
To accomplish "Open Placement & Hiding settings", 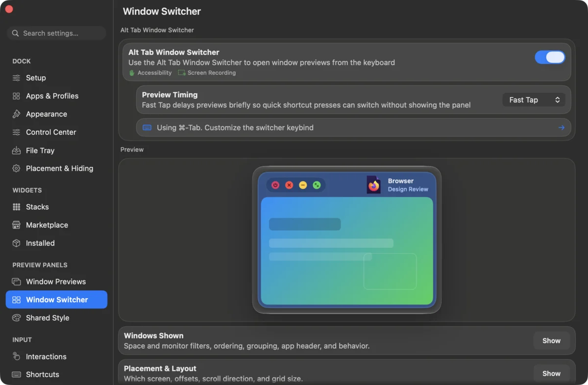I will click(x=56, y=168).
